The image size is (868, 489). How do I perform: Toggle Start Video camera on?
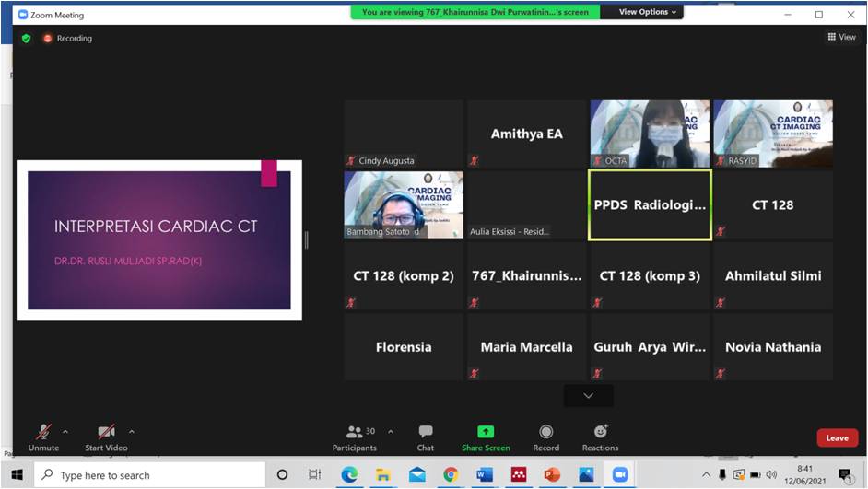point(106,432)
